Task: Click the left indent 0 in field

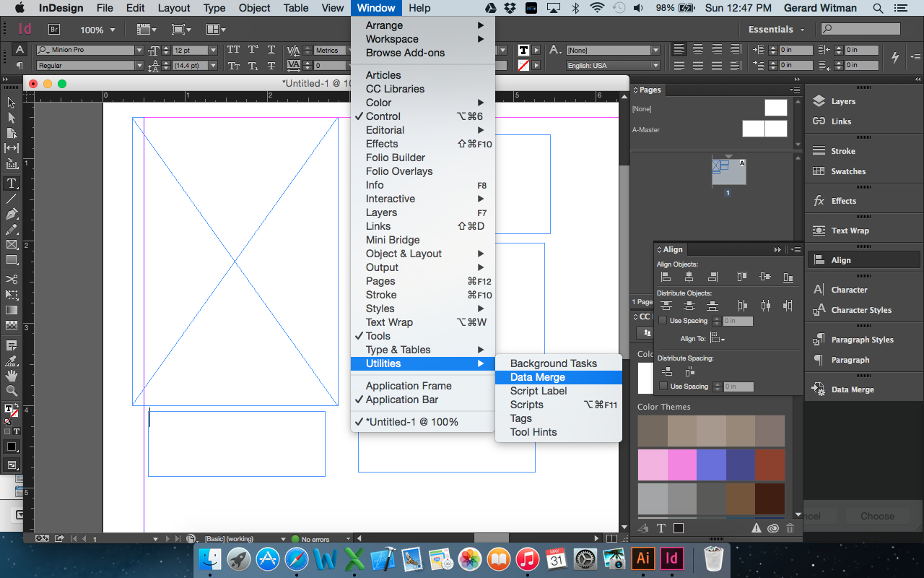Action: pos(795,50)
